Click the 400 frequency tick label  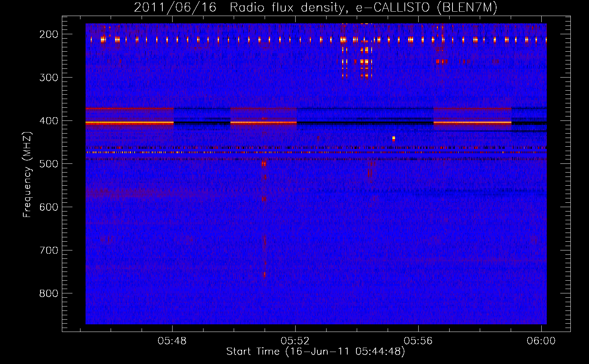pos(49,121)
